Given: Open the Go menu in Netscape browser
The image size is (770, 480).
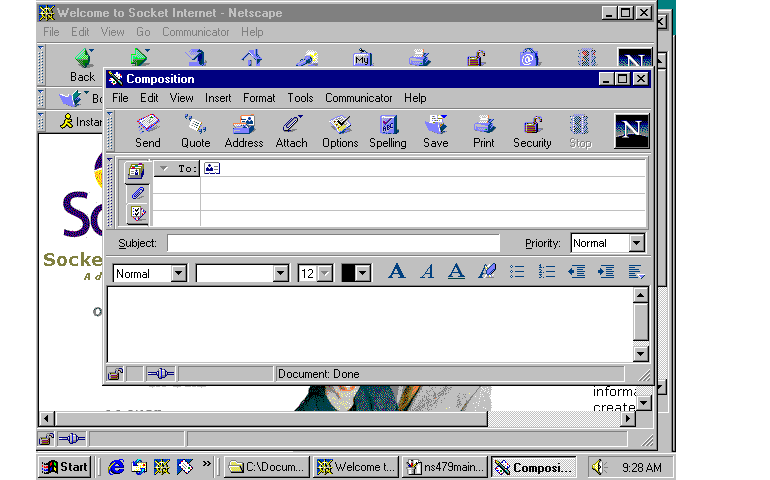Looking at the screenshot, I should coord(143,32).
